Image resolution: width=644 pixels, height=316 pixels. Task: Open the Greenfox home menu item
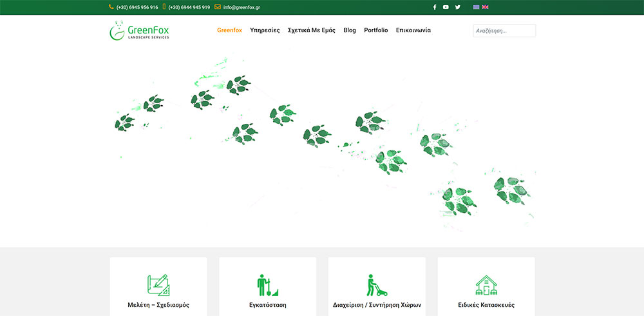pos(229,30)
